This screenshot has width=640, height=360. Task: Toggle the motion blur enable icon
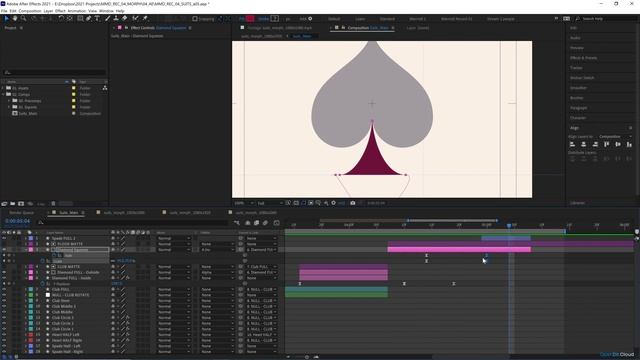click(265, 222)
